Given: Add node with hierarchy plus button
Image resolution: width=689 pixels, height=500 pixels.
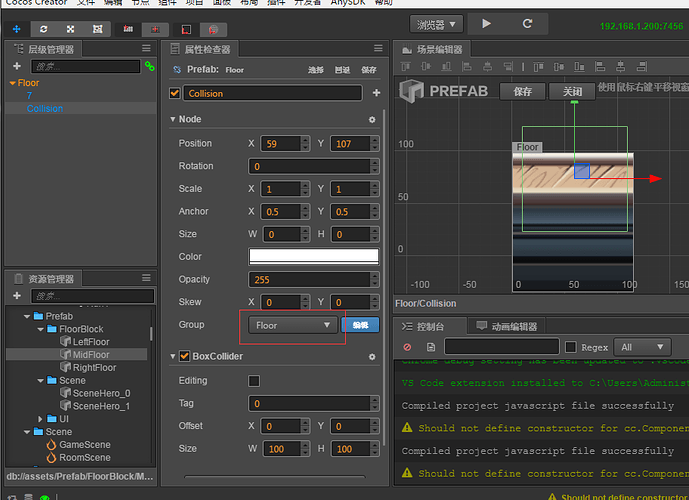Looking at the screenshot, I should click(17, 66).
